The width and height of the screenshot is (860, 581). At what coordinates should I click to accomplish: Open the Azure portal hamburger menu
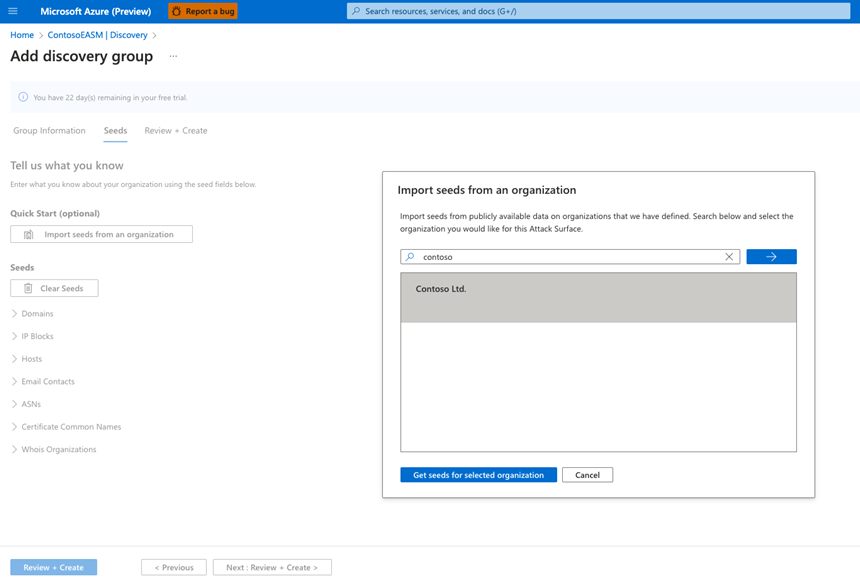13,11
